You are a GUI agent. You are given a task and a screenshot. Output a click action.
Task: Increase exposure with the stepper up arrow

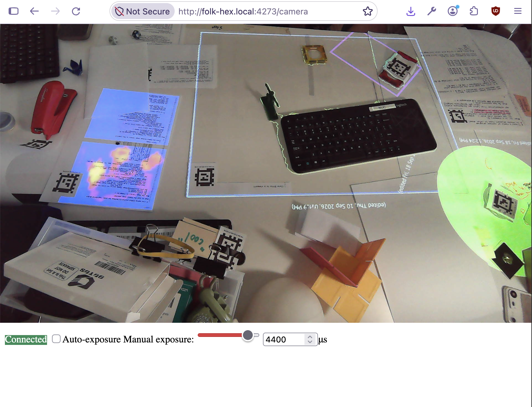[x=310, y=337]
